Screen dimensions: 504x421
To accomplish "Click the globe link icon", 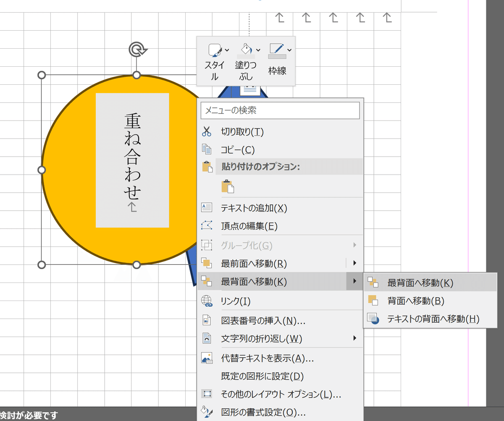I will pos(207,301).
